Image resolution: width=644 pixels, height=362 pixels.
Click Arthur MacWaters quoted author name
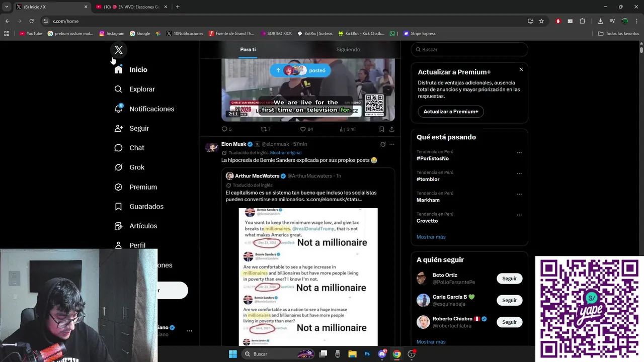click(257, 176)
